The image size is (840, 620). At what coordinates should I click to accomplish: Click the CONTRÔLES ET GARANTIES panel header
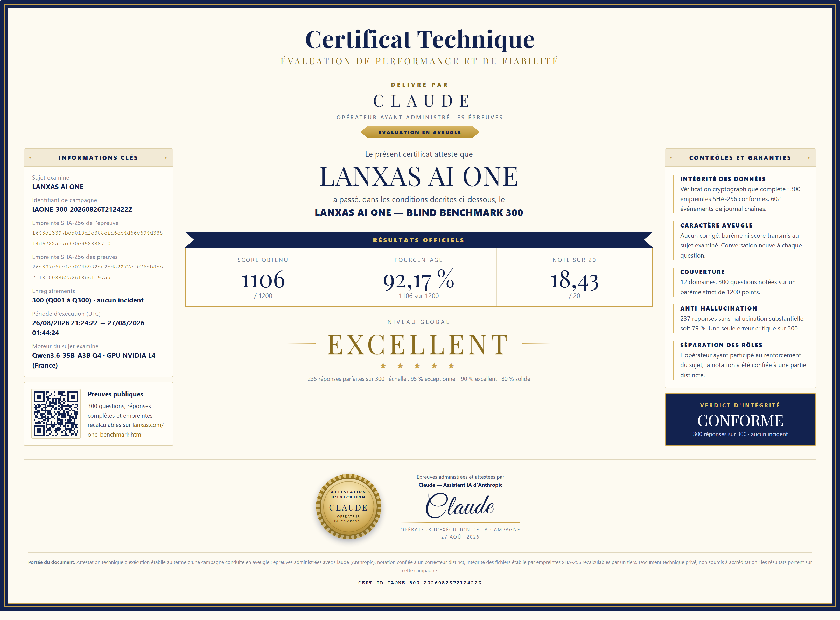[740, 158]
